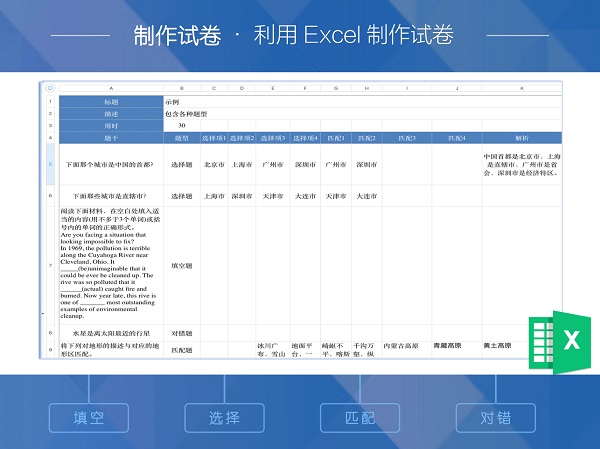Click the select-all corner of the spreadsheet
Viewport: 600px width, 449px height.
[x=50, y=88]
